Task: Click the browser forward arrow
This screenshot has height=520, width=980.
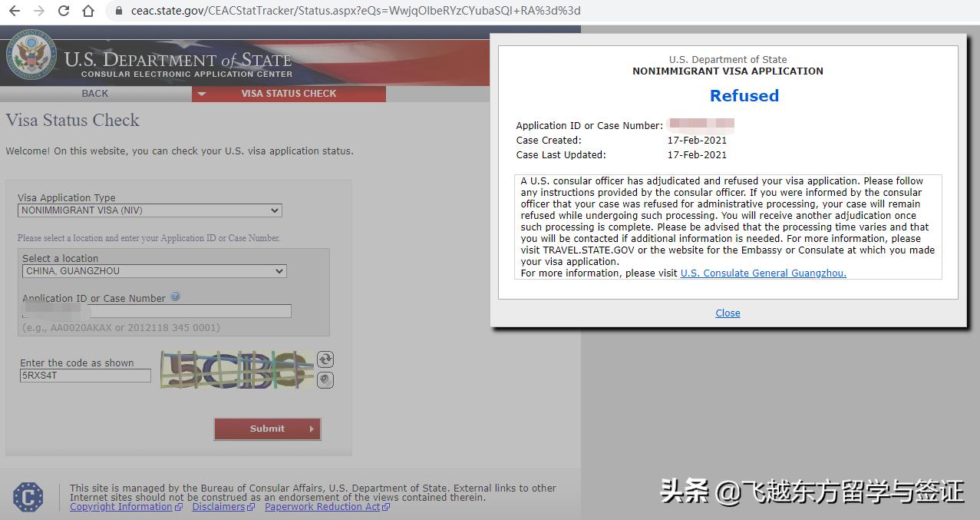Action: (x=40, y=11)
